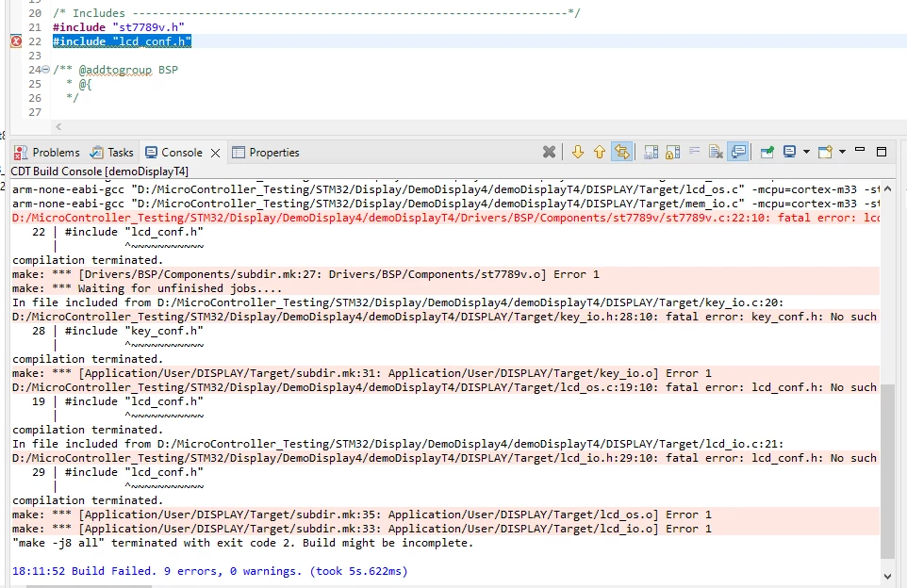Image resolution: width=907 pixels, height=588 pixels.
Task: Click the Build Failed 9 errors summary
Action: coord(210,571)
